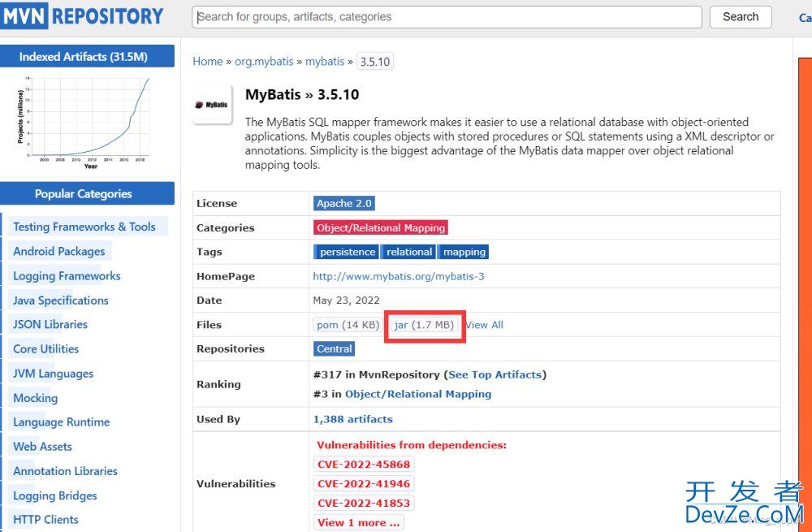Focus the search for groups, artifacts field

coord(447,17)
